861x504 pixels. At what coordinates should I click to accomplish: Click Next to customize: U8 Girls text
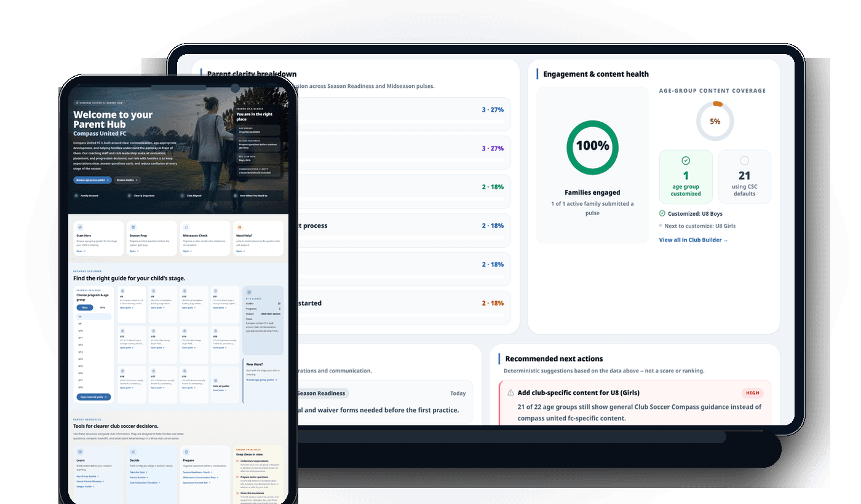click(x=700, y=226)
